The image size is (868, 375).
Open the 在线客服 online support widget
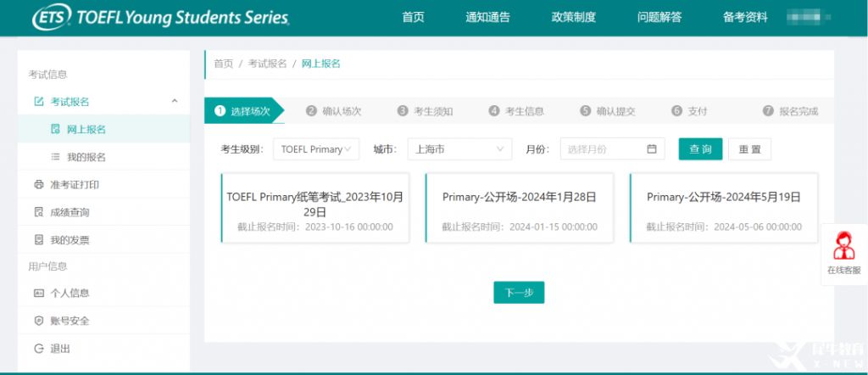[x=843, y=254]
